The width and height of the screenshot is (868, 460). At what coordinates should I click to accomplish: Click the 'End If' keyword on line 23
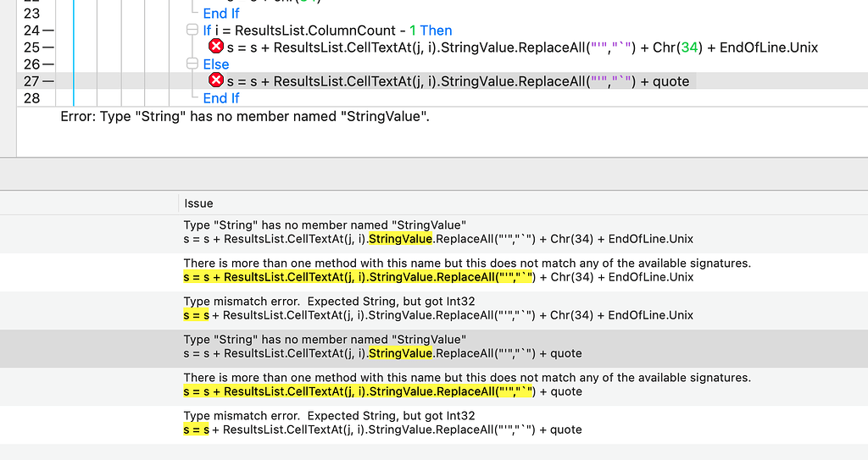[221, 14]
